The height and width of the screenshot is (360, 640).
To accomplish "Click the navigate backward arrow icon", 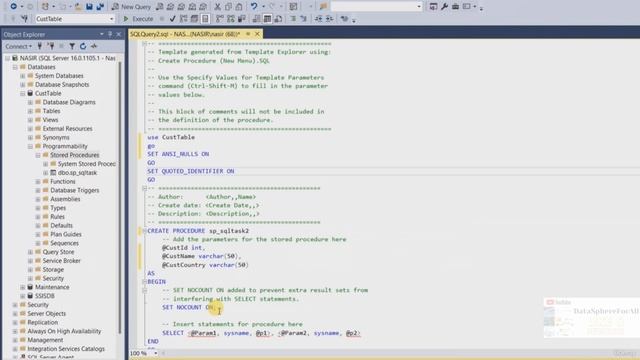I will 13,6.
